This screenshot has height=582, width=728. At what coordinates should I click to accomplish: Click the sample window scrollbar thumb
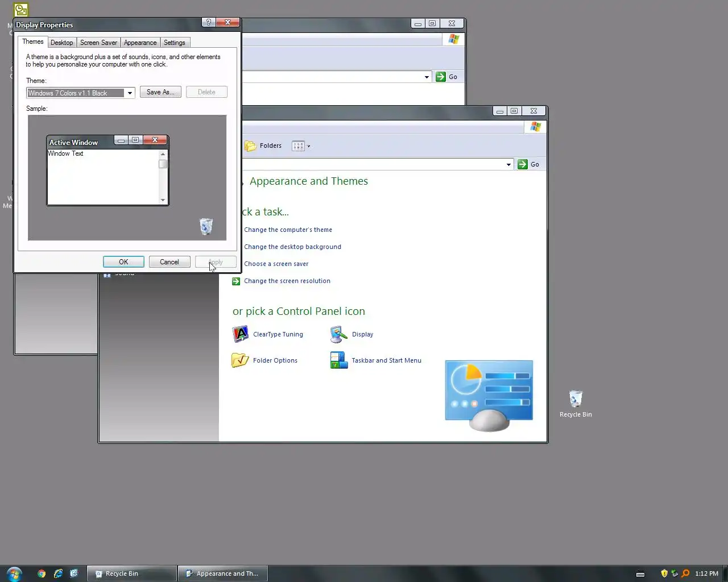(x=163, y=164)
